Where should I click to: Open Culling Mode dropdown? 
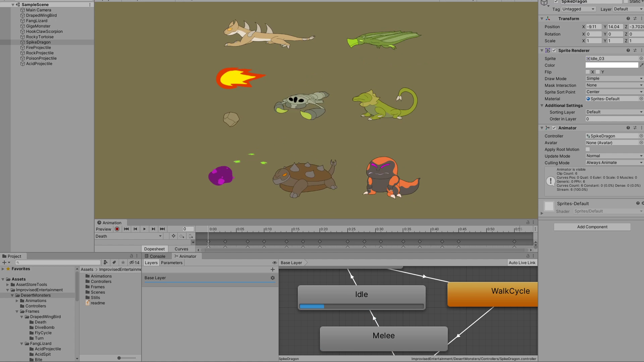[x=614, y=163]
